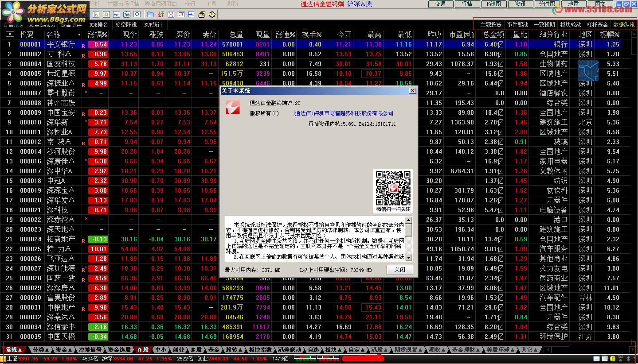Viewport: 638px width, 364px height.
Task: Switch to the 多空阵线 tab
Action: [126, 25]
